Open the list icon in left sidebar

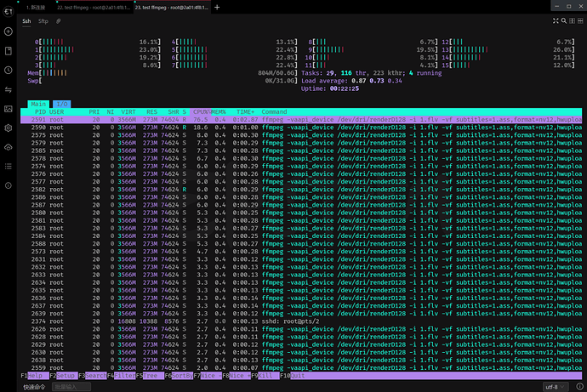pos(8,167)
